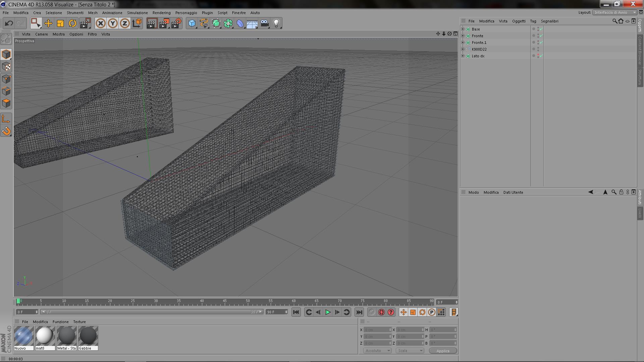Image resolution: width=644 pixels, height=362 pixels.
Task: Select the Gabbie material swatch
Action: (88, 336)
